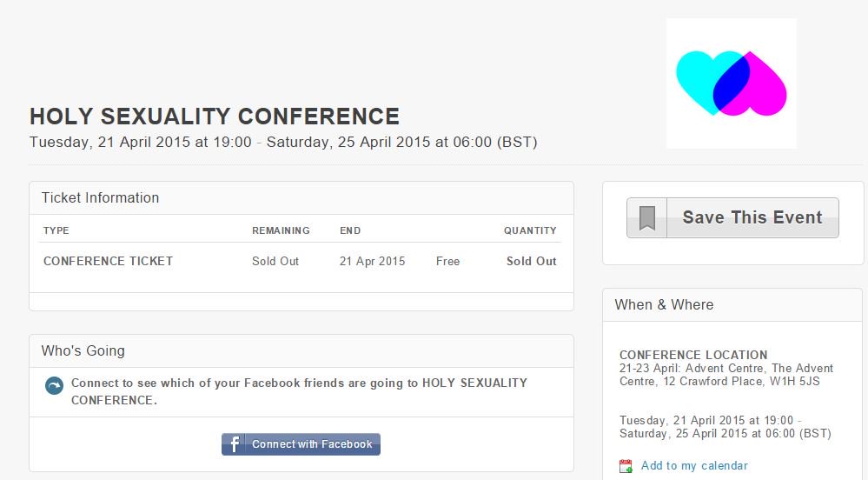Click the HOLY SEXUALITY CONFERENCE page title
Screen dimensions: 868x480
pyautogui.click(x=215, y=117)
